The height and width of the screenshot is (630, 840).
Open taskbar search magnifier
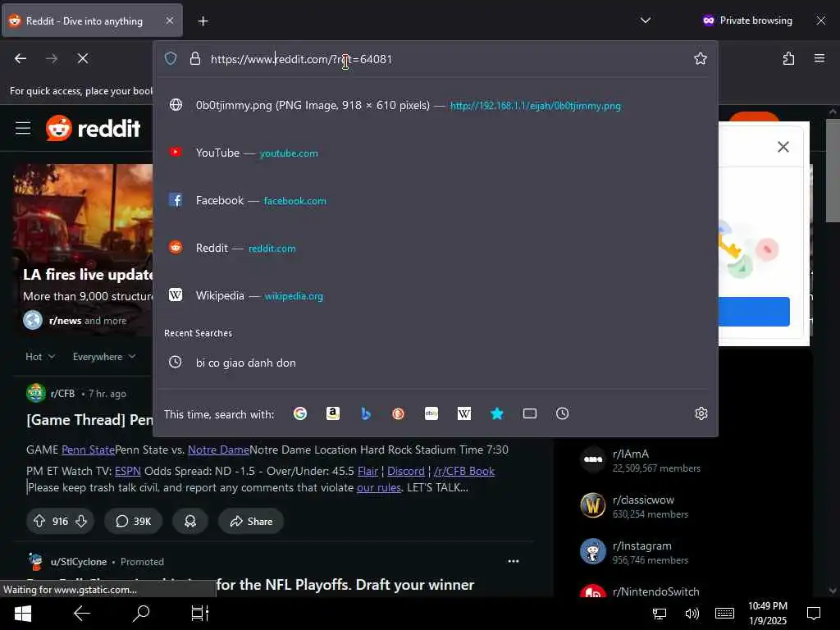click(141, 614)
